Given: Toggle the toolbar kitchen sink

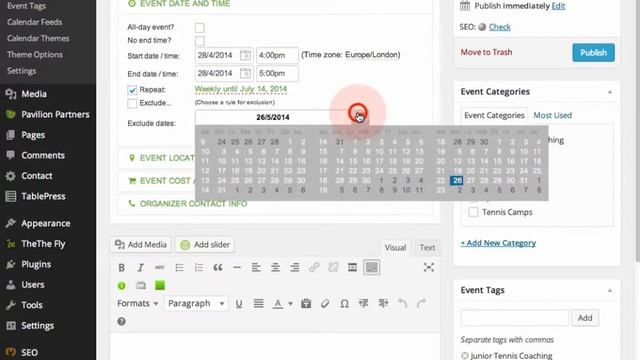Looking at the screenshot, I should pyautogui.click(x=371, y=268).
